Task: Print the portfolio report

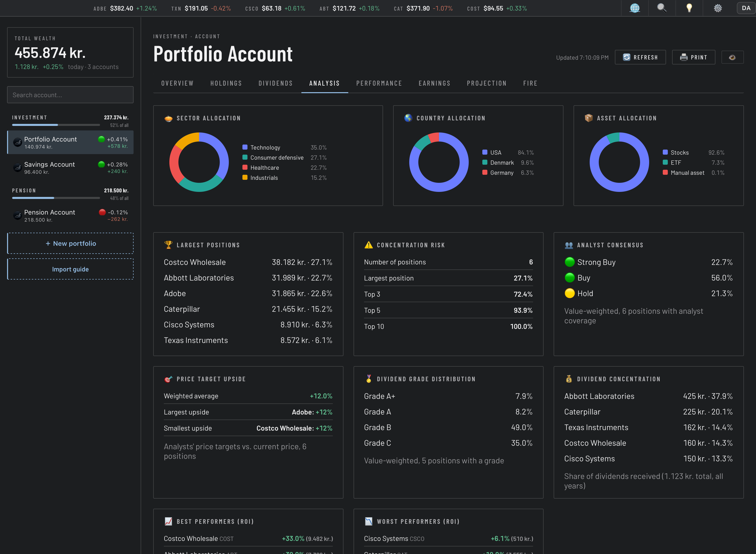Action: pos(693,57)
